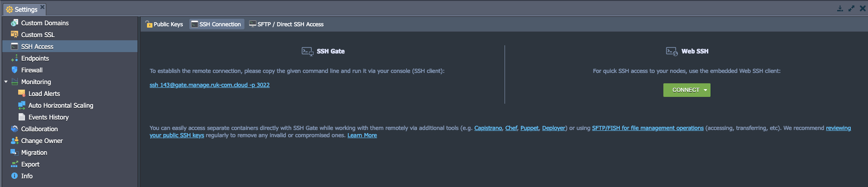Open the CONNECT button dropdown arrow
Image resolution: width=868 pixels, height=187 pixels.
tap(705, 90)
